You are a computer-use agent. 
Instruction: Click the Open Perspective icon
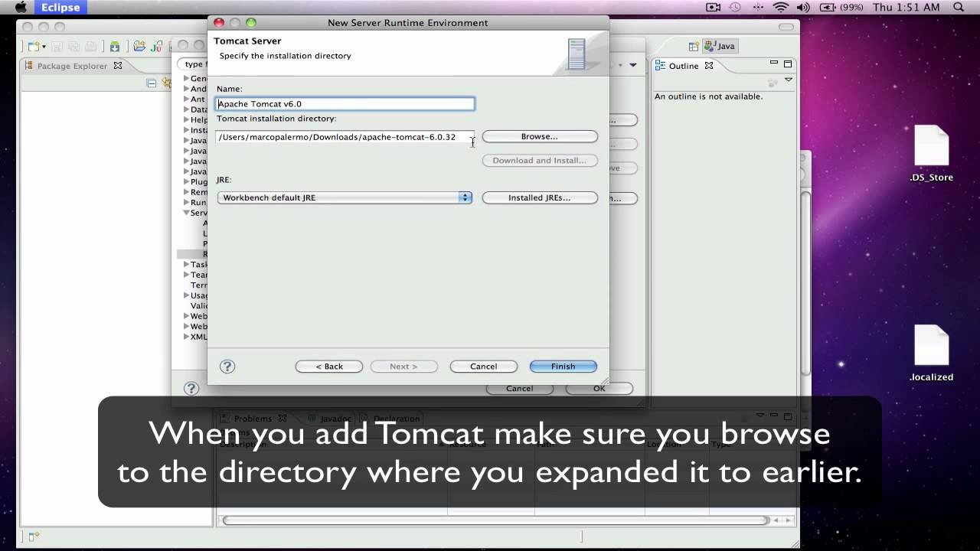[694, 46]
